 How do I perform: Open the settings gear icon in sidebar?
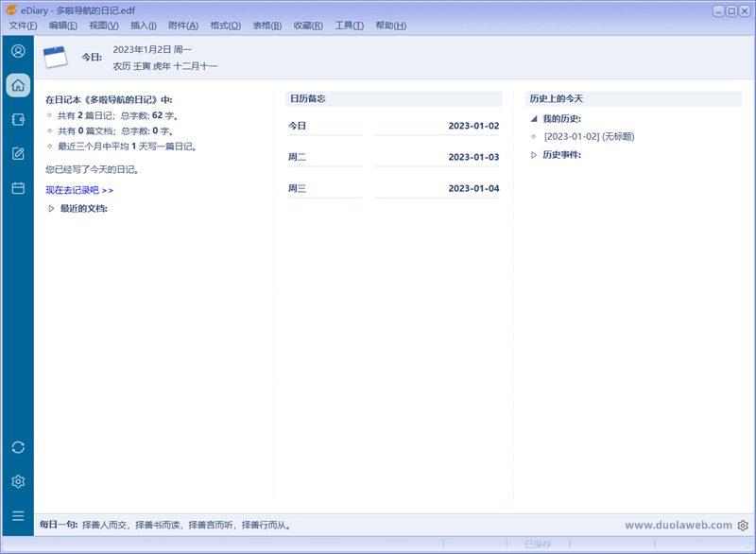pos(18,481)
